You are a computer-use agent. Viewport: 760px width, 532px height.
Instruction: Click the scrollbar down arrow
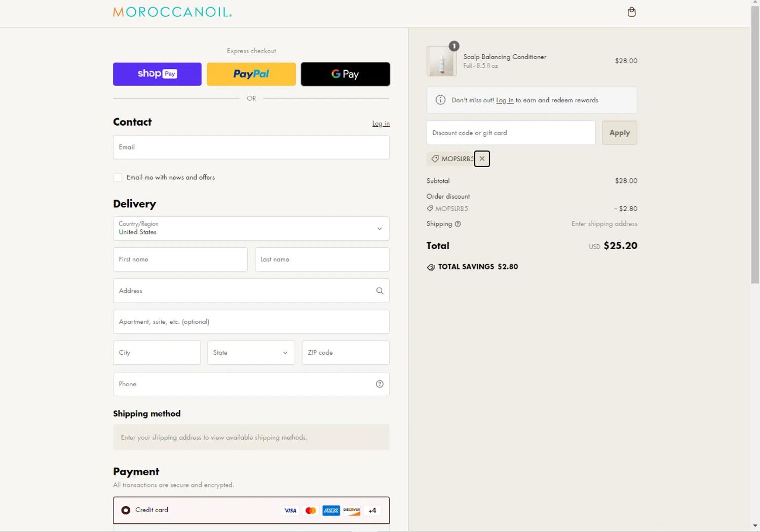[755, 526]
